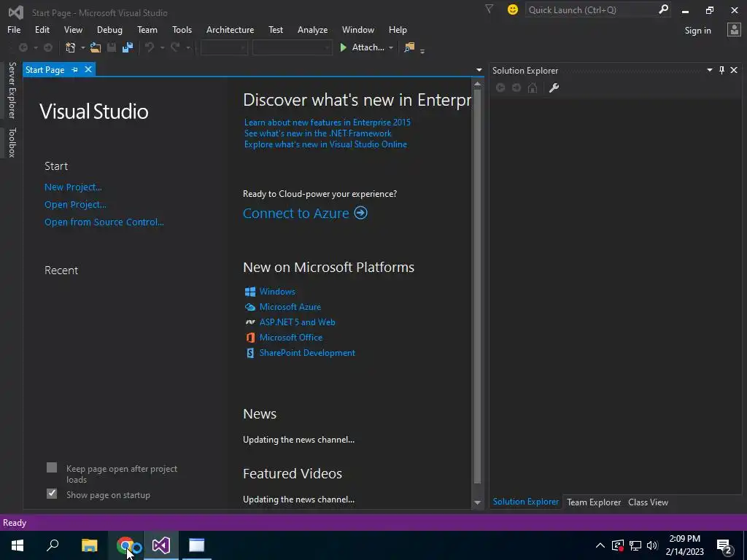Click the Find in Files toolbar icon
747x560 pixels.
coord(409,47)
